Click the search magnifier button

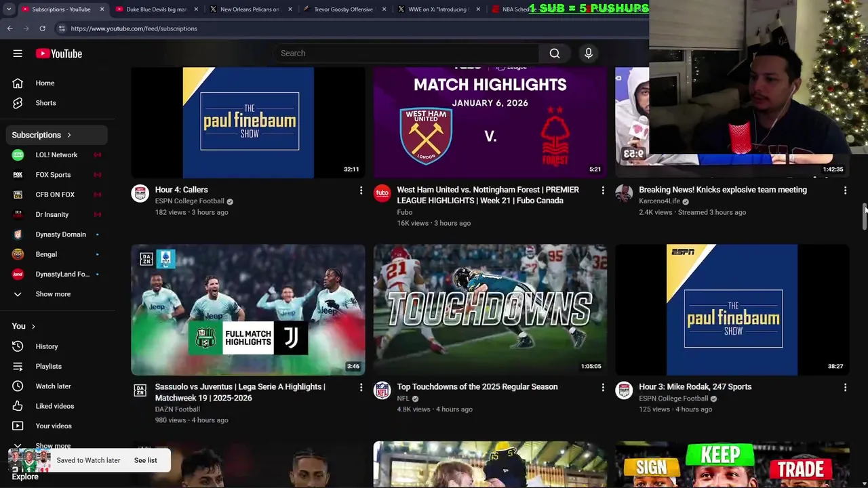[555, 54]
